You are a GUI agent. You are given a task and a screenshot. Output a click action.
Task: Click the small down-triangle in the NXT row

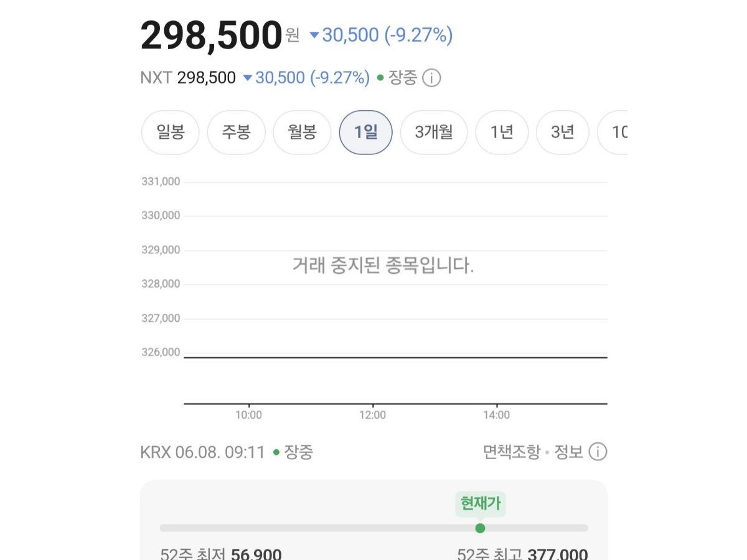coord(247,78)
